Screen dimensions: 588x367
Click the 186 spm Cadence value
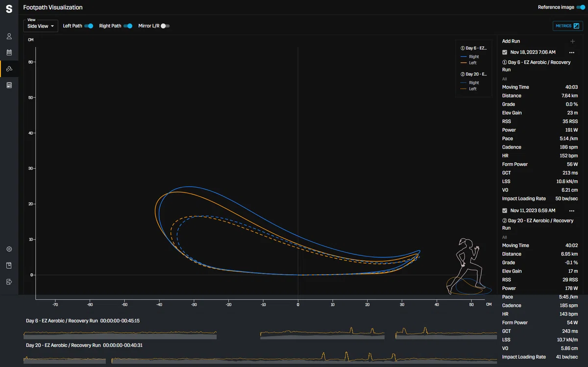pyautogui.click(x=568, y=147)
